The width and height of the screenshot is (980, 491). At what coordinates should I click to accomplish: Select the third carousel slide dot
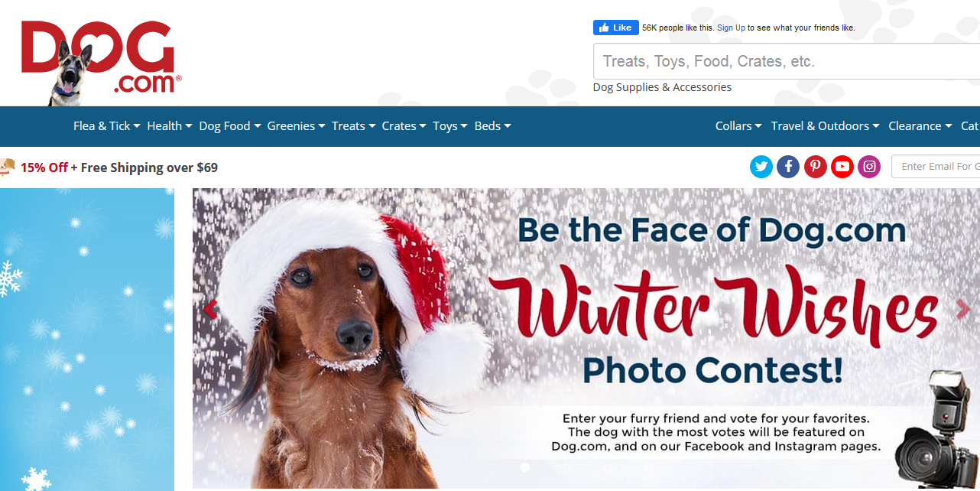click(x=608, y=467)
